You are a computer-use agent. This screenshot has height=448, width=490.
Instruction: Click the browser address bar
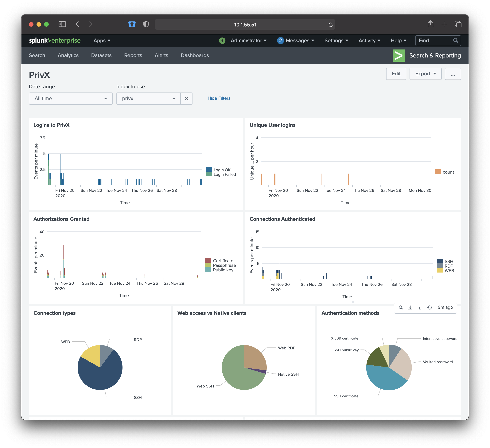click(245, 25)
